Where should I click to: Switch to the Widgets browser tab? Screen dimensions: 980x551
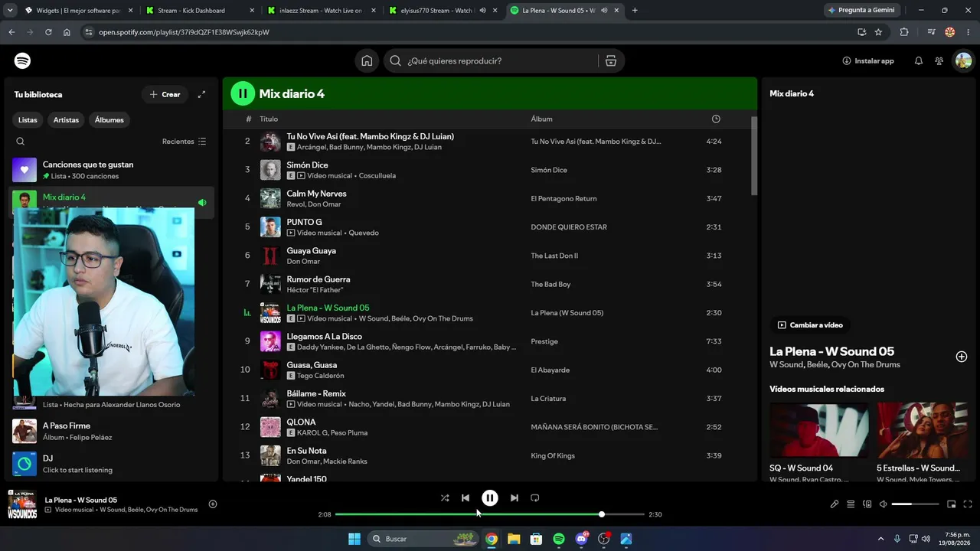(77, 11)
